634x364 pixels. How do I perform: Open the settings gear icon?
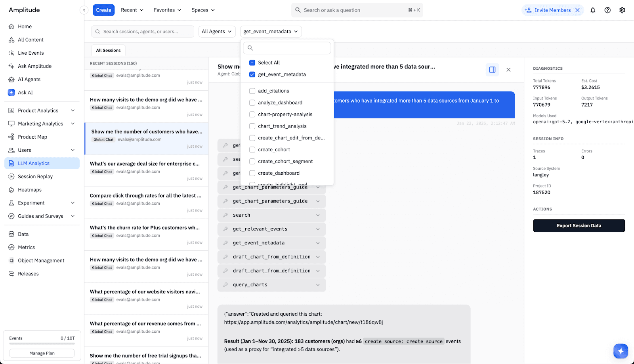pyautogui.click(x=622, y=10)
